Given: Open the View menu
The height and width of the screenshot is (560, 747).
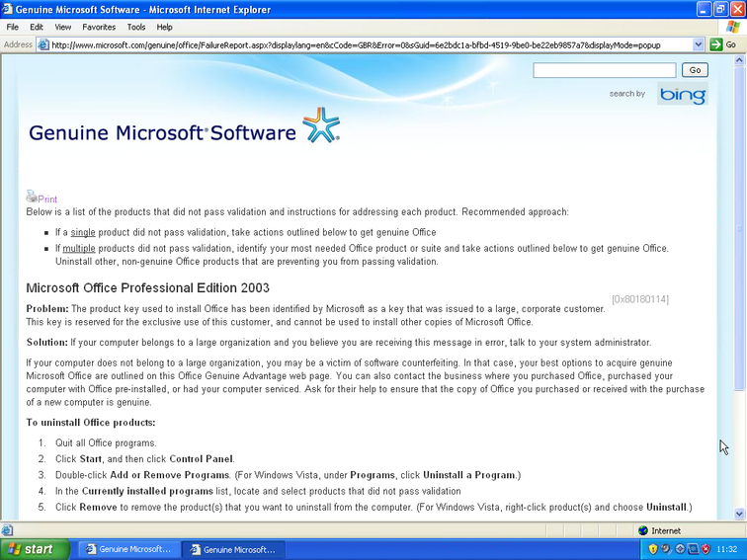Looking at the screenshot, I should 62,27.
